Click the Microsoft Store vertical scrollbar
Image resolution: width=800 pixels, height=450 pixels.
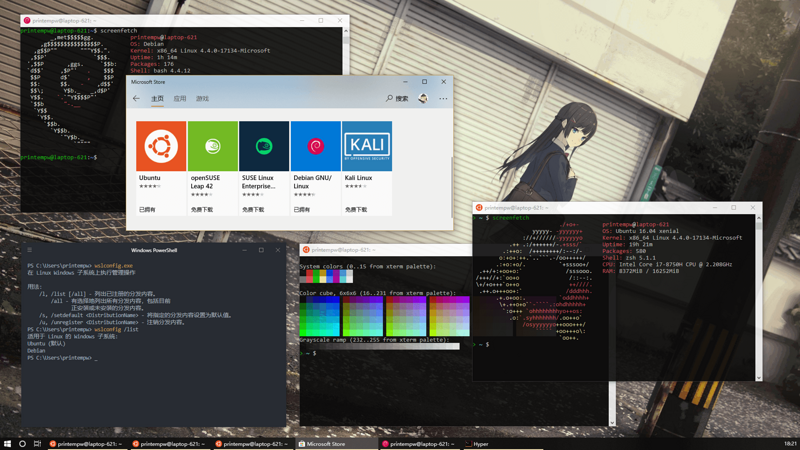pyautogui.click(x=451, y=186)
